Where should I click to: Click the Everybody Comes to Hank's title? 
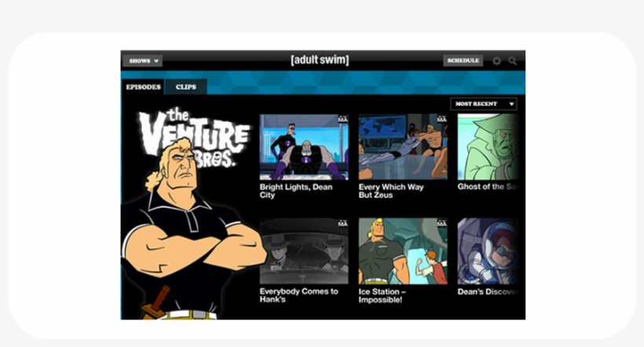click(299, 295)
